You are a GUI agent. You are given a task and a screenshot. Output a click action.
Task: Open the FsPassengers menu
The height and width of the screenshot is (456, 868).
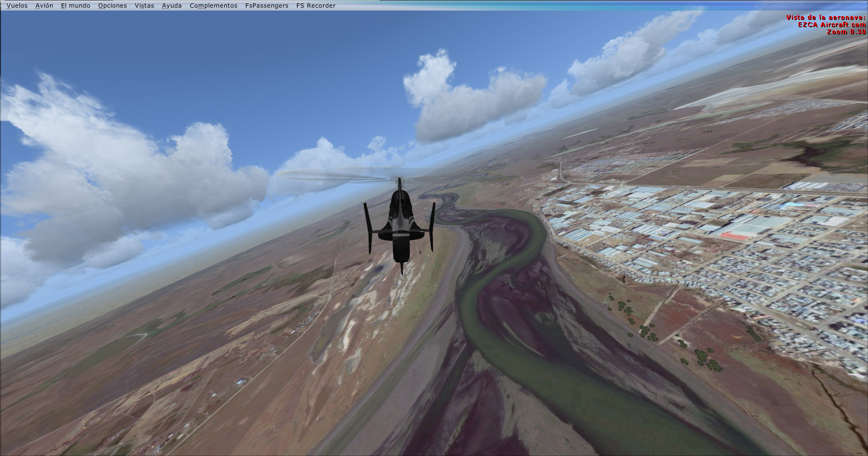pos(266,6)
